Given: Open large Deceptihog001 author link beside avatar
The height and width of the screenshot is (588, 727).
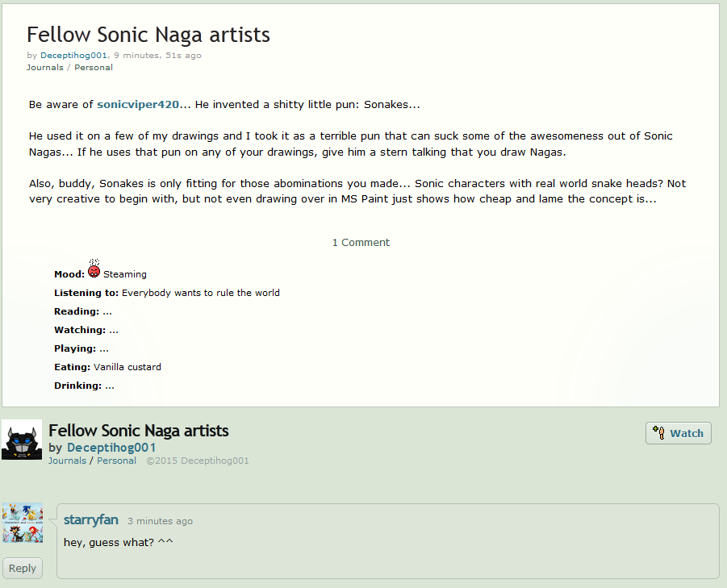Looking at the screenshot, I should tap(111, 448).
